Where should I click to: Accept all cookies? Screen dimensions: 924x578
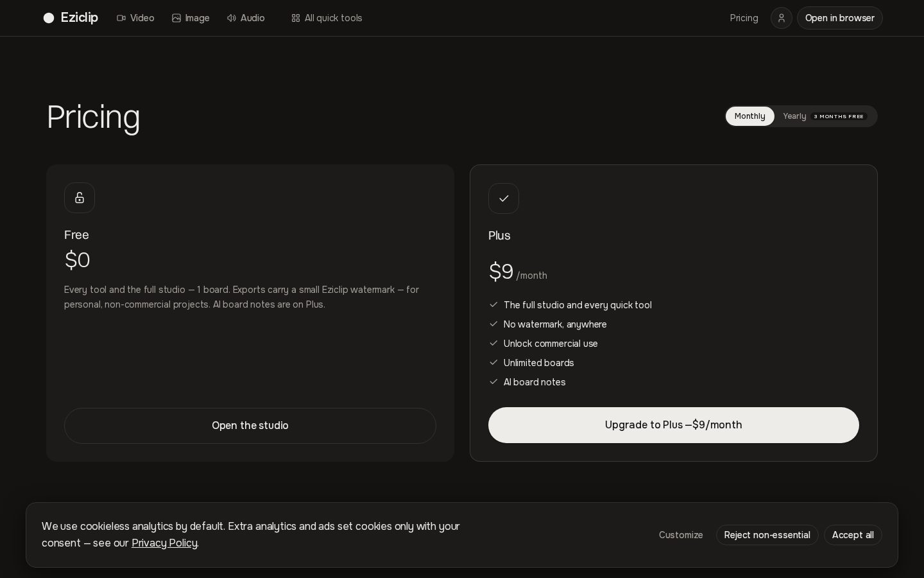click(x=853, y=535)
